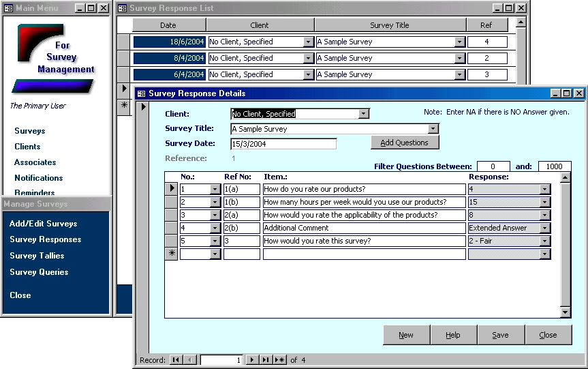The width and height of the screenshot is (588, 369).
Task: Open Add/Edit Surveys menu entry
Action: pos(43,223)
